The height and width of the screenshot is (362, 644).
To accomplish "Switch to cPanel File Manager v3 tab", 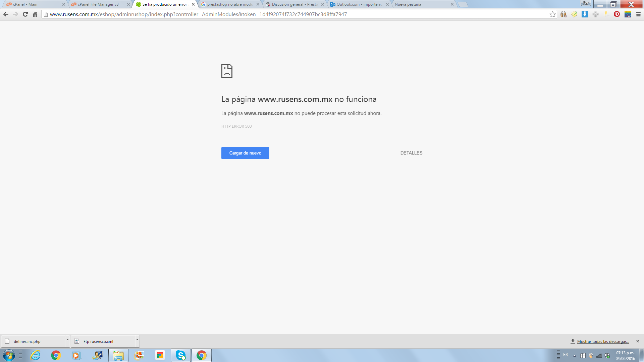I will 98,4.
